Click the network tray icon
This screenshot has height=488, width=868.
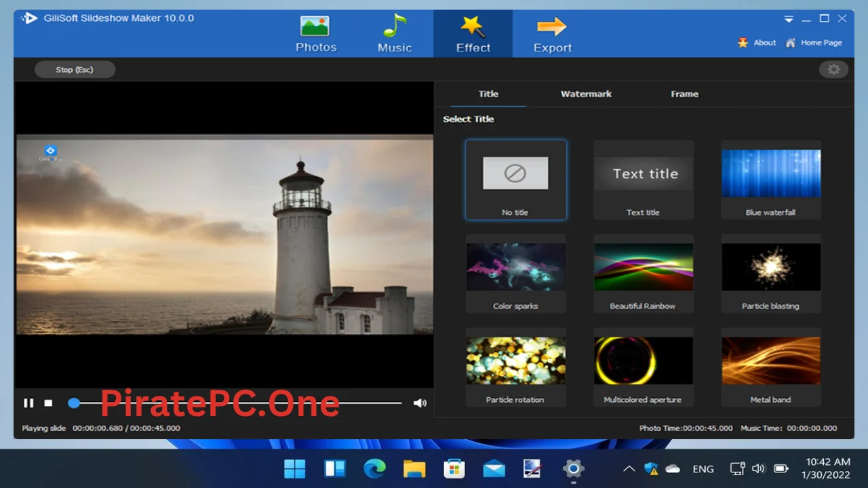coord(737,469)
